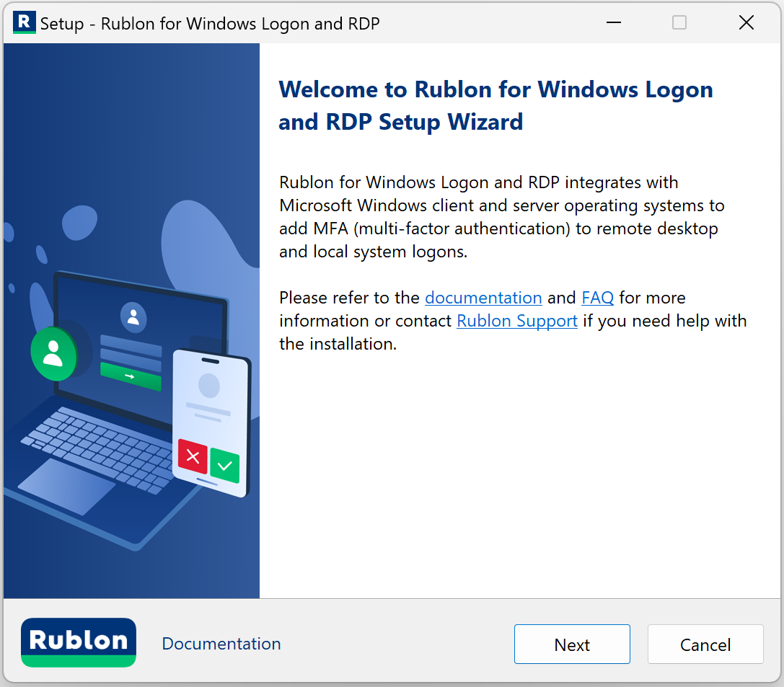
Task: Open the footer Documentation link
Action: [221, 644]
